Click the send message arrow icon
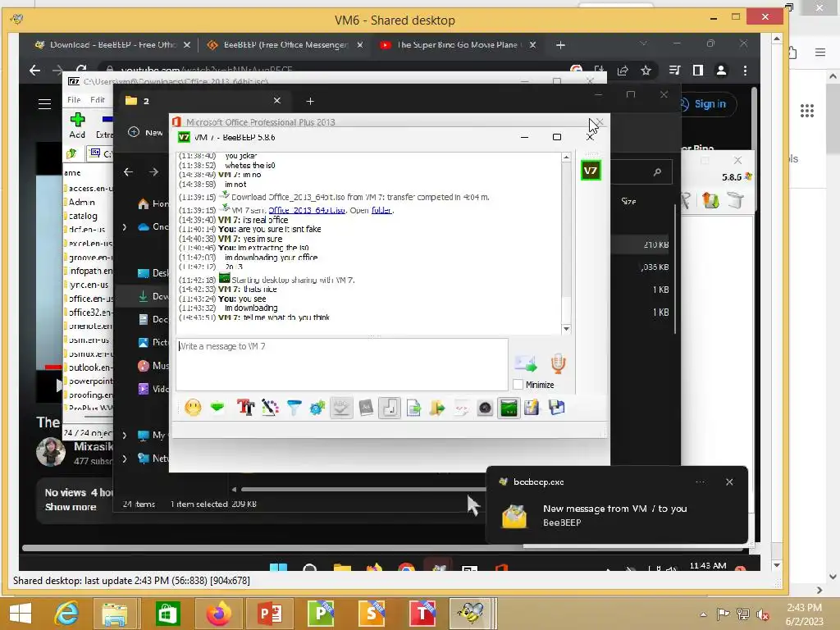The width and height of the screenshot is (840, 630). pyautogui.click(x=526, y=363)
